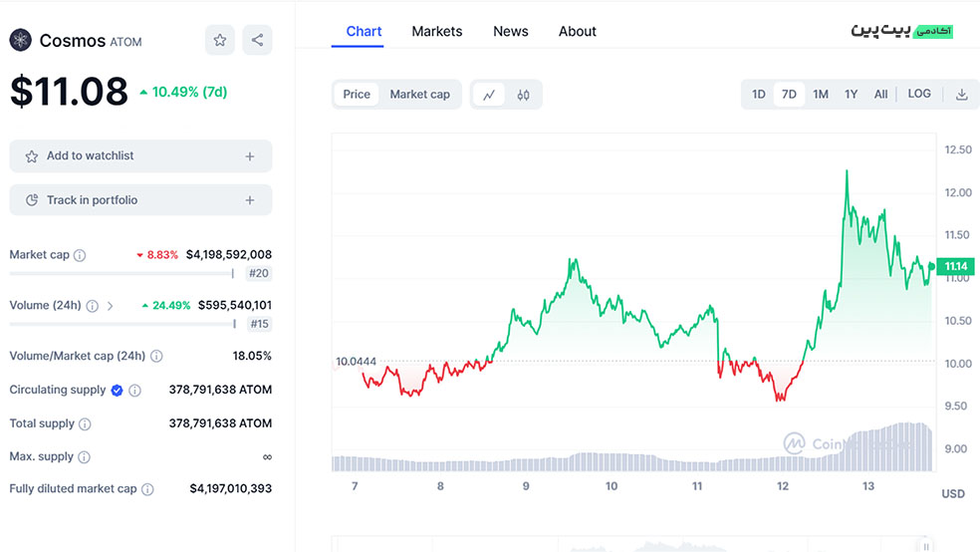Select the Market cap chart toggle
The image size is (980, 552).
pyautogui.click(x=419, y=95)
